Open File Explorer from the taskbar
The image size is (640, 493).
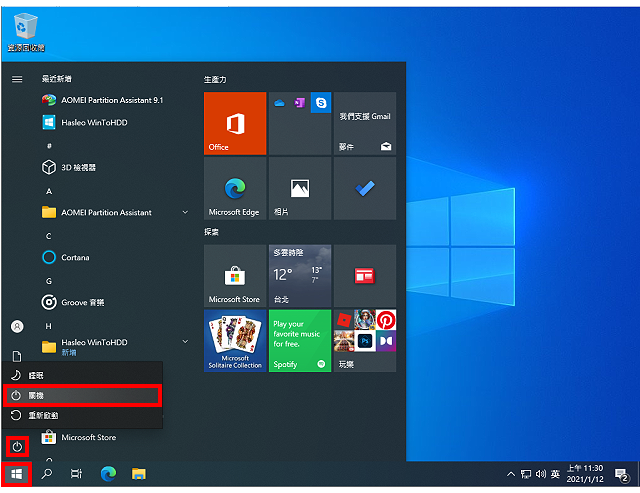pos(138,474)
